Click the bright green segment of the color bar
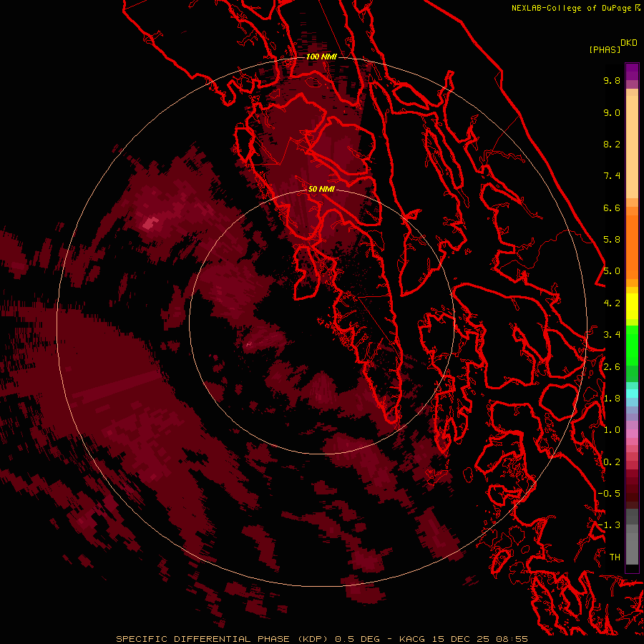Screen dimensions: 644x644 (632, 345)
